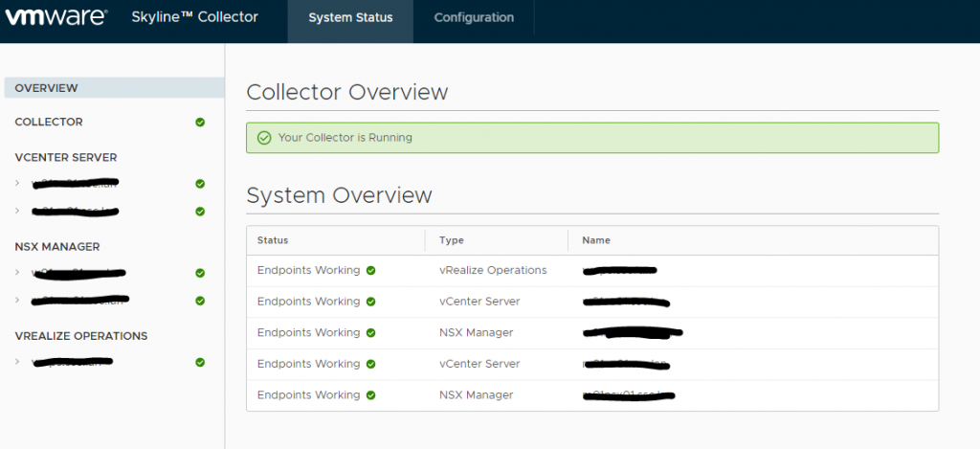Click the vRealize Operations sidebar green status check
The height and width of the screenshot is (449, 980).
(200, 362)
